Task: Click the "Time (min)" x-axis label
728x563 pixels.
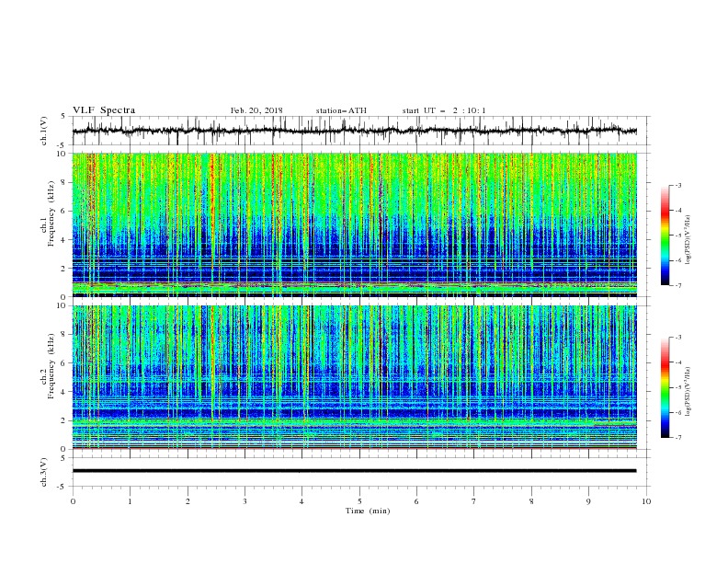Action: 368,511
